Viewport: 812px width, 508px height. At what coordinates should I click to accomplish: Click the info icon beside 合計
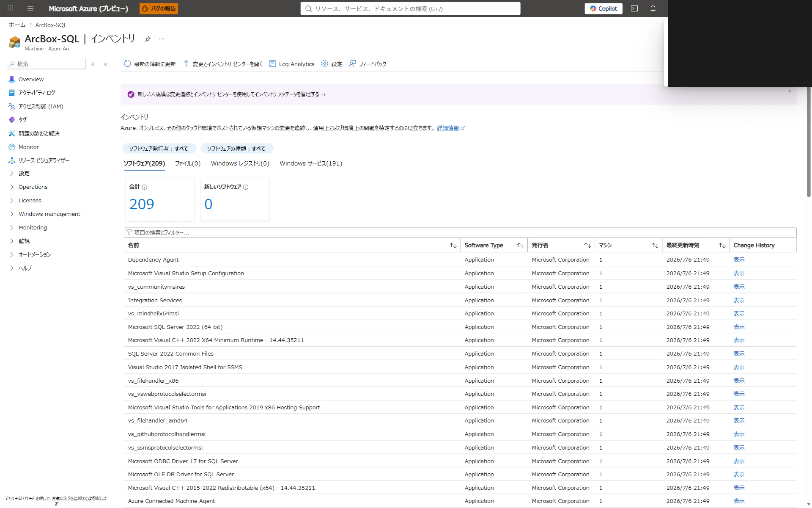145,187
